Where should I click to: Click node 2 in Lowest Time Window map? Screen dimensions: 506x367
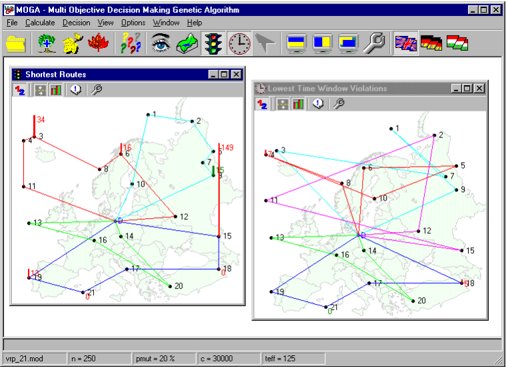(434, 135)
